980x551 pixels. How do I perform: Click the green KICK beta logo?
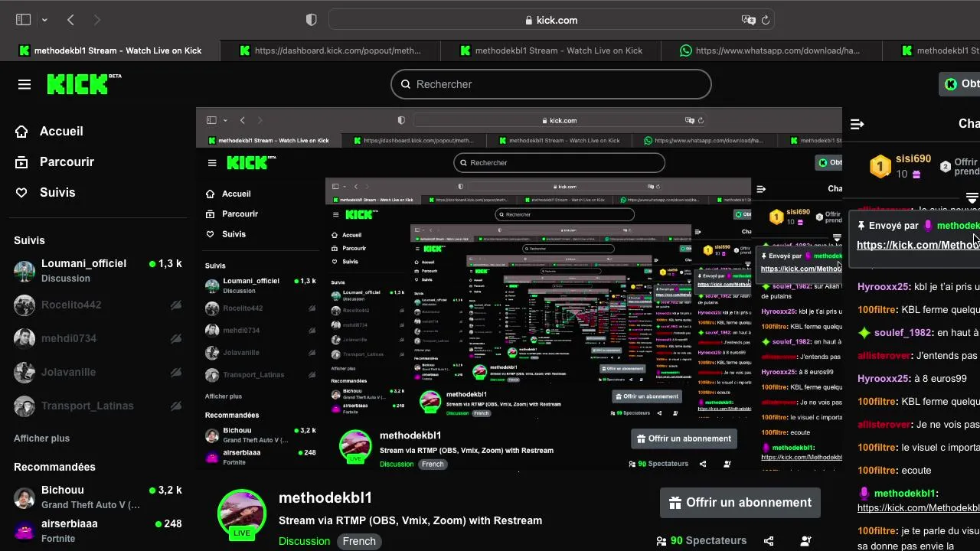[84, 83]
